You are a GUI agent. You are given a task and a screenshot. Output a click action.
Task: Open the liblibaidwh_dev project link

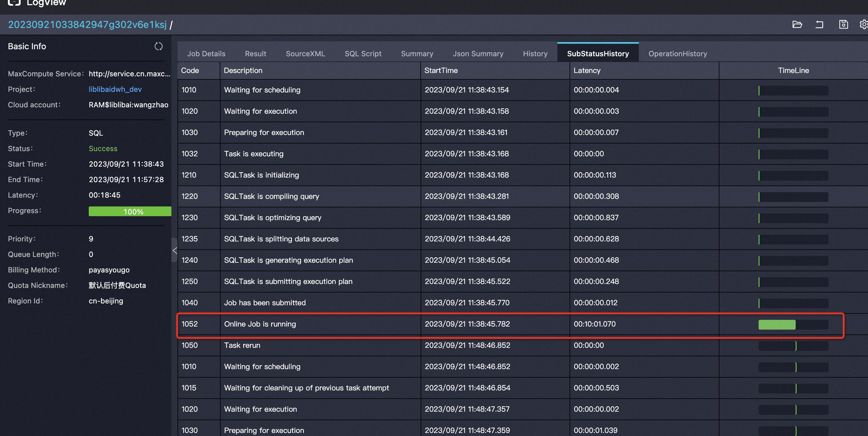click(115, 89)
